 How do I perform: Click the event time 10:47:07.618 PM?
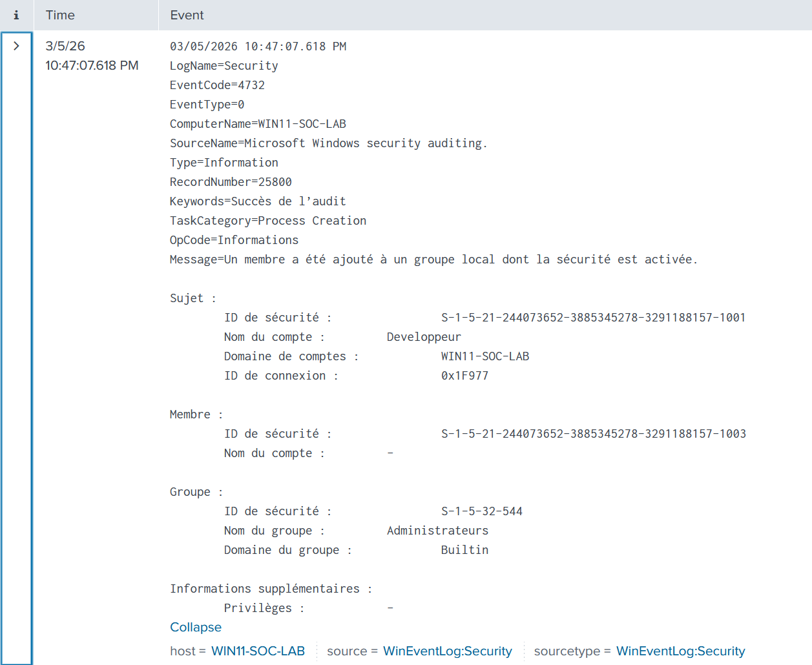92,65
